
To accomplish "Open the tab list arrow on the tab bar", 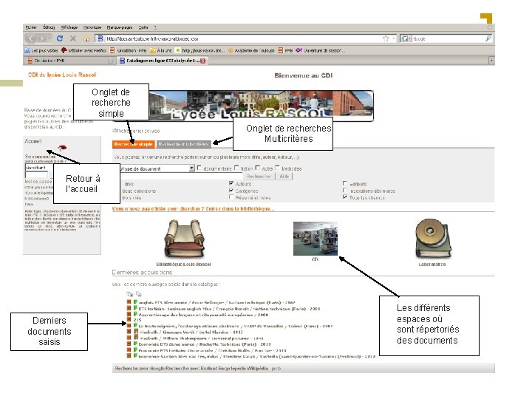I will point(491,61).
